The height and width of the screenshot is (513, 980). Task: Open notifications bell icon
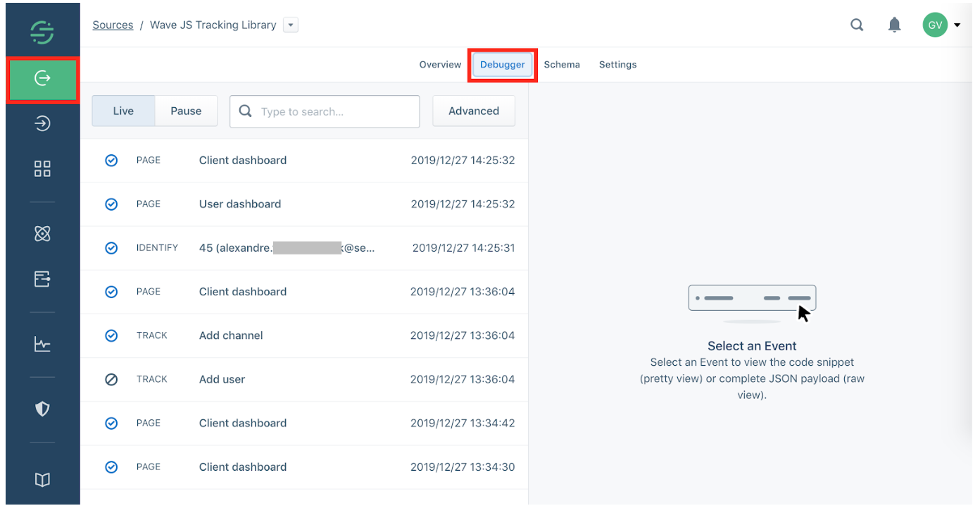(894, 25)
